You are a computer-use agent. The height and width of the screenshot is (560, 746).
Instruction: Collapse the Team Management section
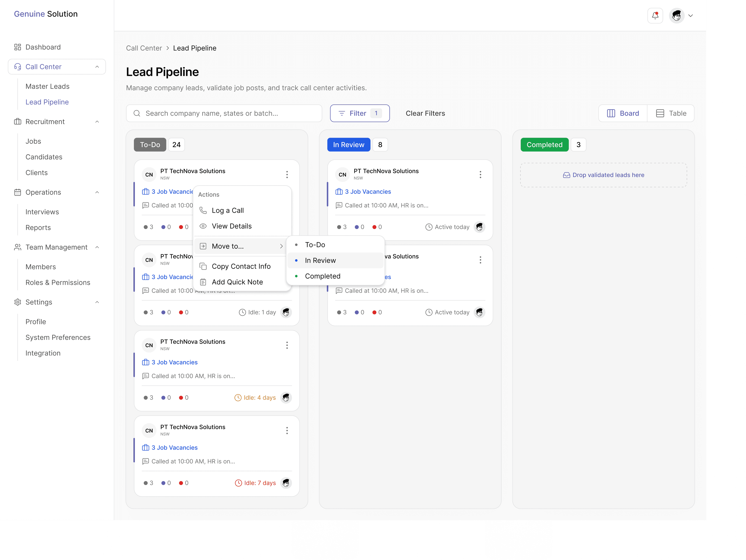(x=97, y=247)
